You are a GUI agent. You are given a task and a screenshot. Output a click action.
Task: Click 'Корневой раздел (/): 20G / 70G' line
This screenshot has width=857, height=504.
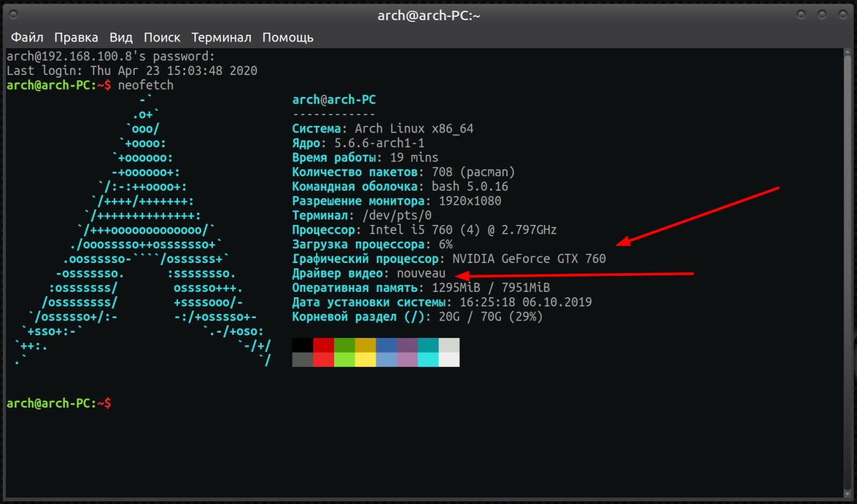tap(418, 317)
